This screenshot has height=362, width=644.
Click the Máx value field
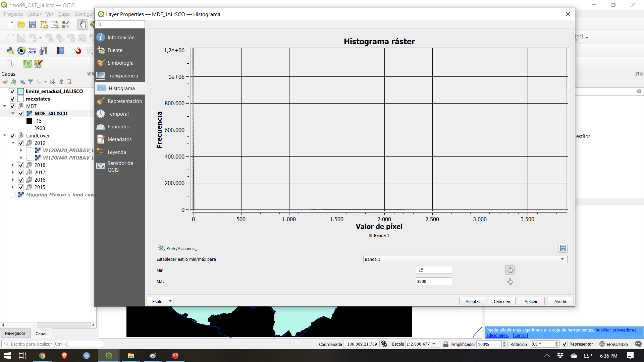point(434,282)
